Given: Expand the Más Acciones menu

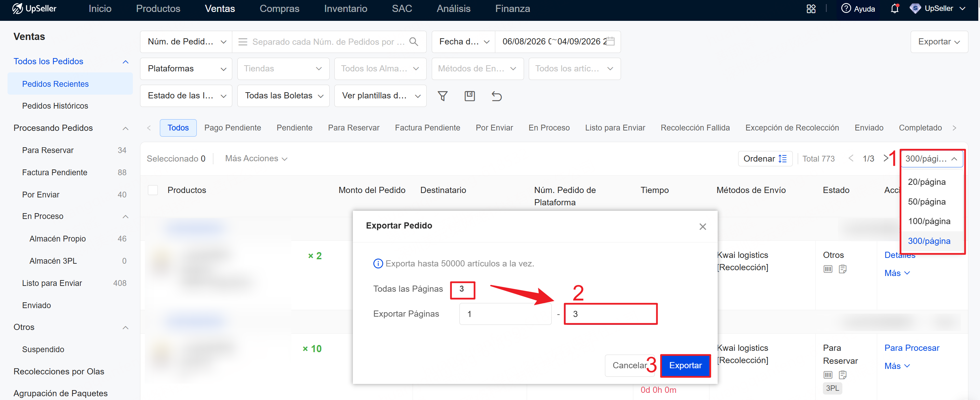Looking at the screenshot, I should (256, 158).
